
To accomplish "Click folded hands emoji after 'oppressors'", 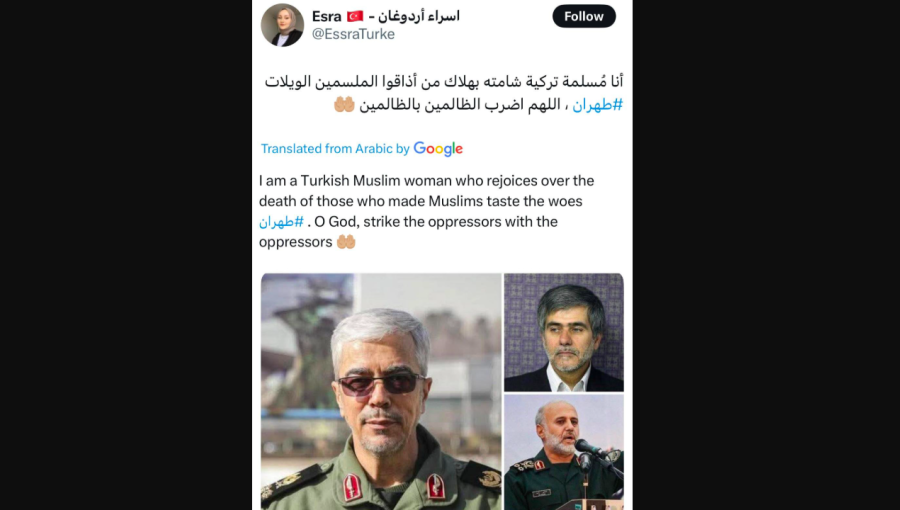I will pos(346,242).
